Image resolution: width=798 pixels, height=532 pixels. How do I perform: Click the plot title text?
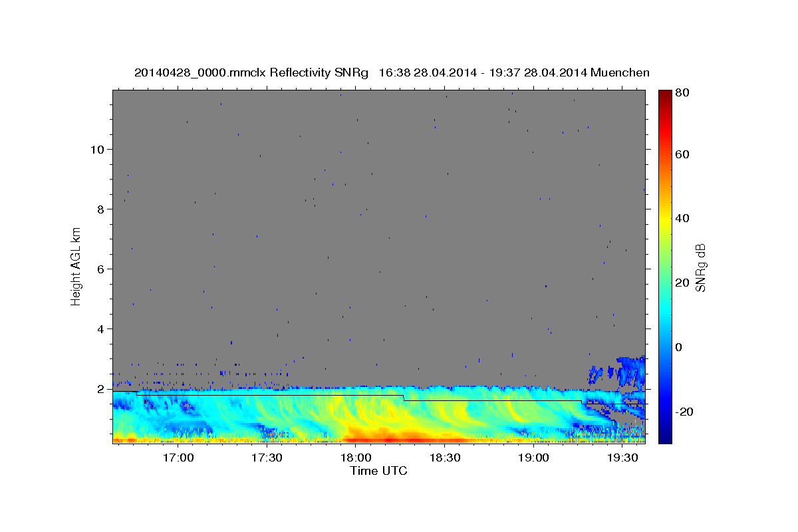pos(392,72)
